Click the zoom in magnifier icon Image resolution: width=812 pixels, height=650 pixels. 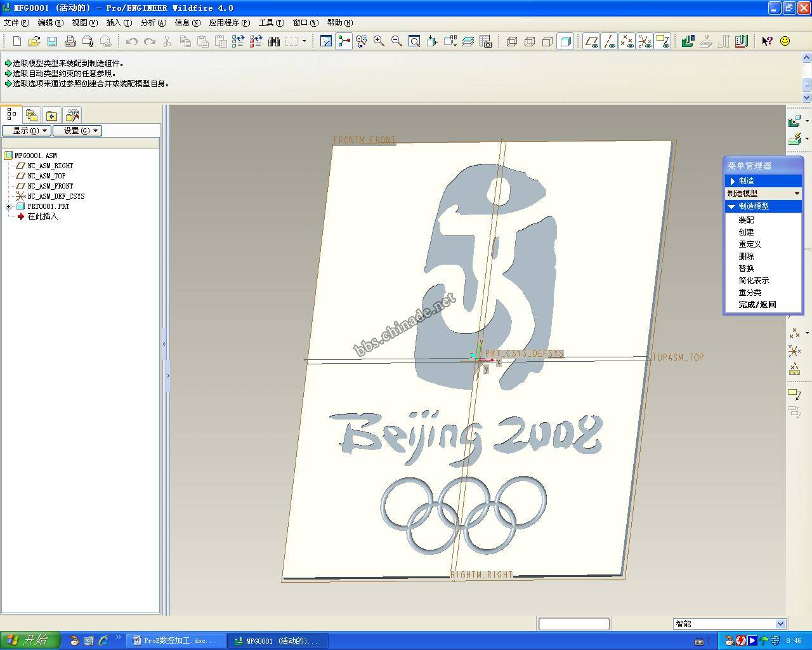(379, 41)
